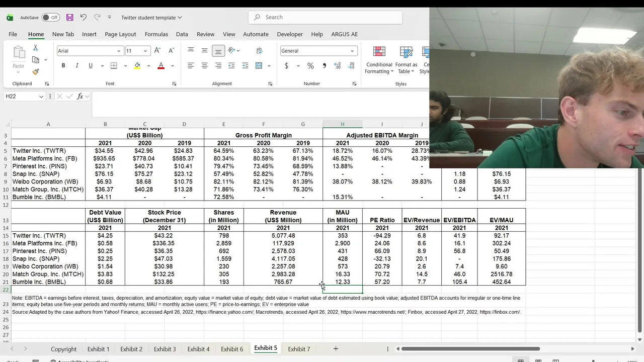The height and width of the screenshot is (362, 644).
Task: Toggle underline formatting
Action: click(91, 66)
